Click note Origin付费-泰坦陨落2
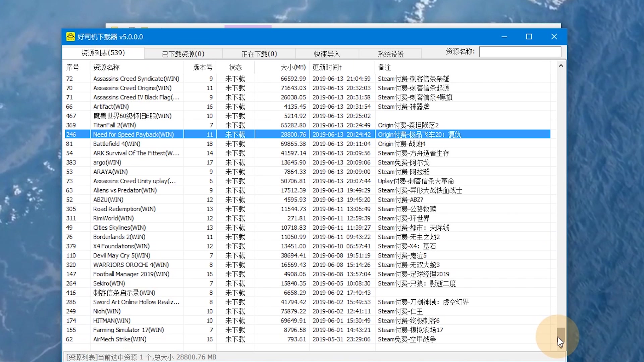Viewport: 644px width, 362px height. [408, 125]
